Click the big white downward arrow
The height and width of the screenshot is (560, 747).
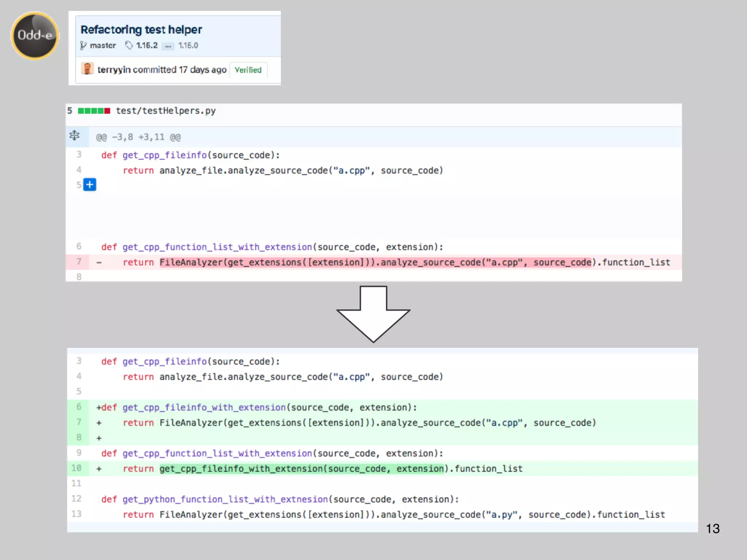tap(373, 314)
